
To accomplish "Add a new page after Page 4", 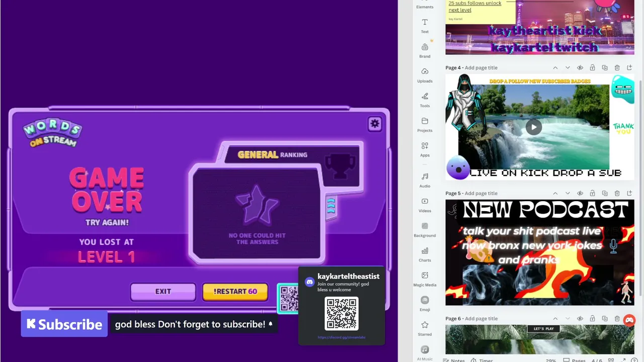I will (629, 68).
